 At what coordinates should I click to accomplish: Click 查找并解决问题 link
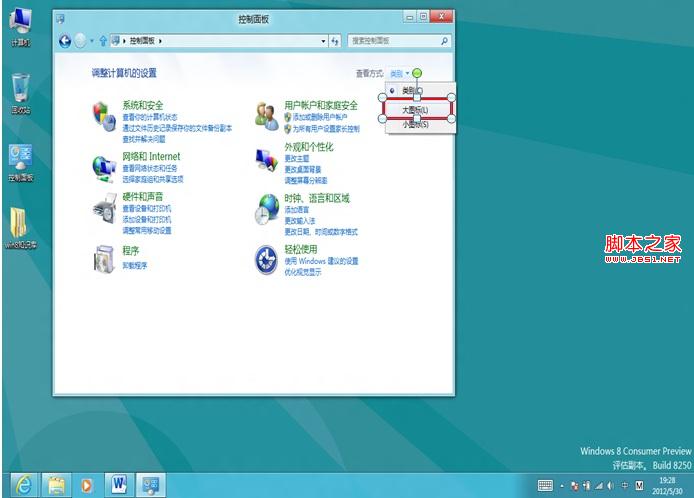(x=144, y=139)
